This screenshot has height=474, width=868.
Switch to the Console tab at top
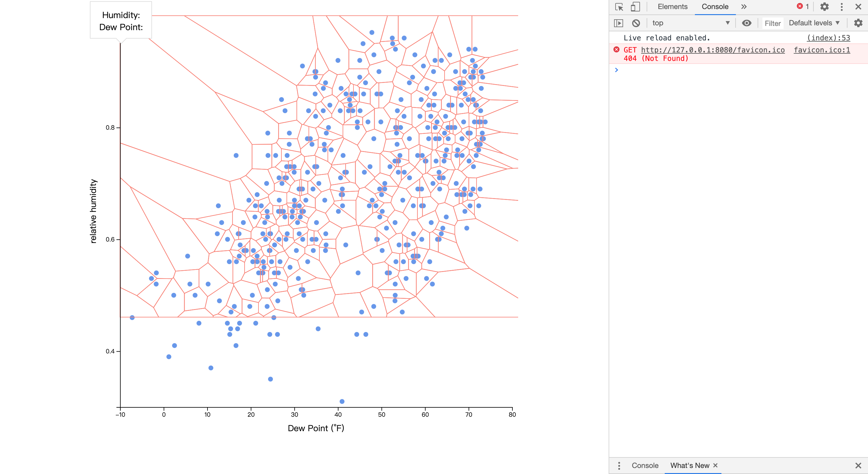(x=715, y=7)
